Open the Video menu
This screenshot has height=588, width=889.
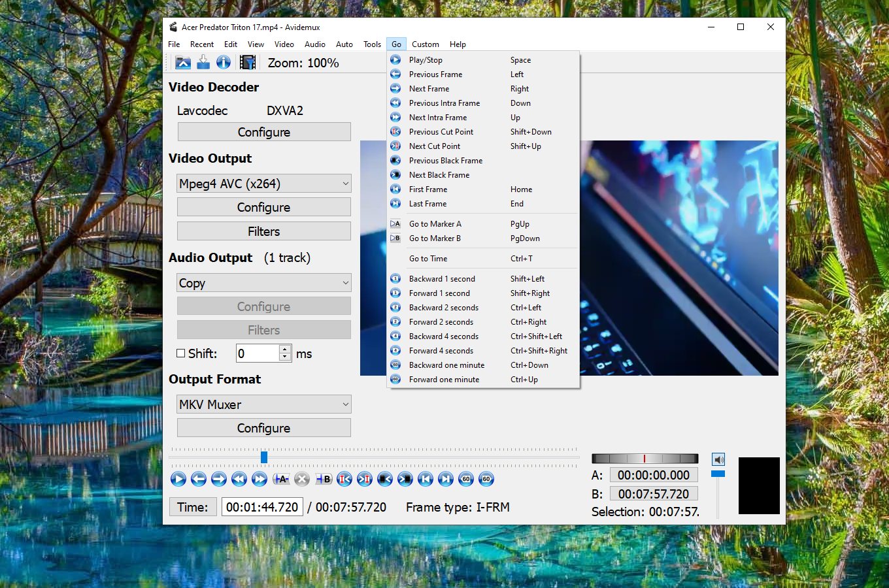pyautogui.click(x=284, y=44)
